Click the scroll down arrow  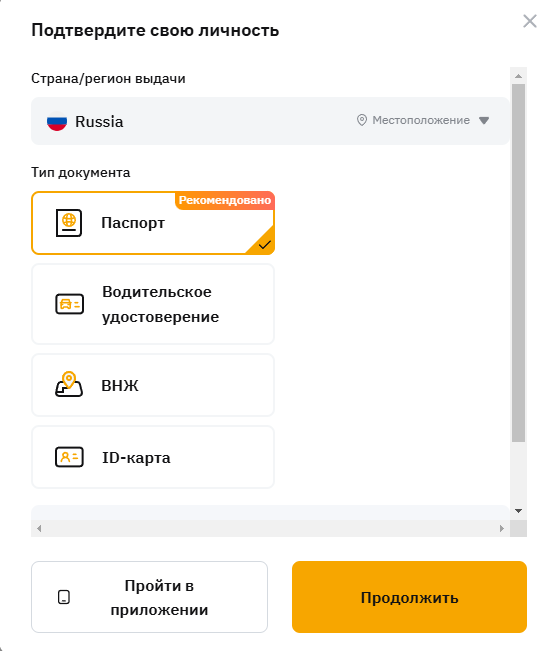tap(519, 511)
